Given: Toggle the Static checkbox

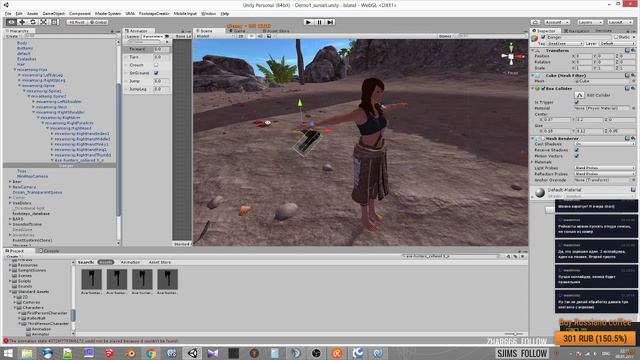Looking at the screenshot, I should [616, 37].
